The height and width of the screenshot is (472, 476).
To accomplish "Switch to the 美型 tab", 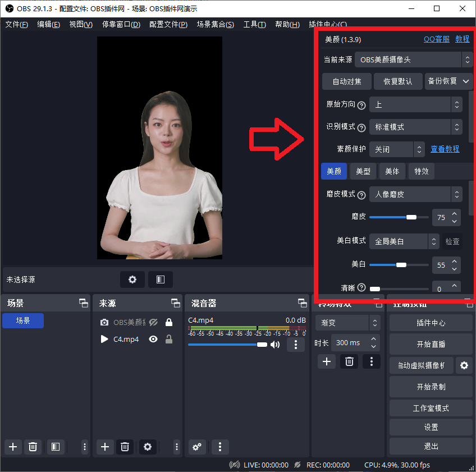I will (363, 171).
